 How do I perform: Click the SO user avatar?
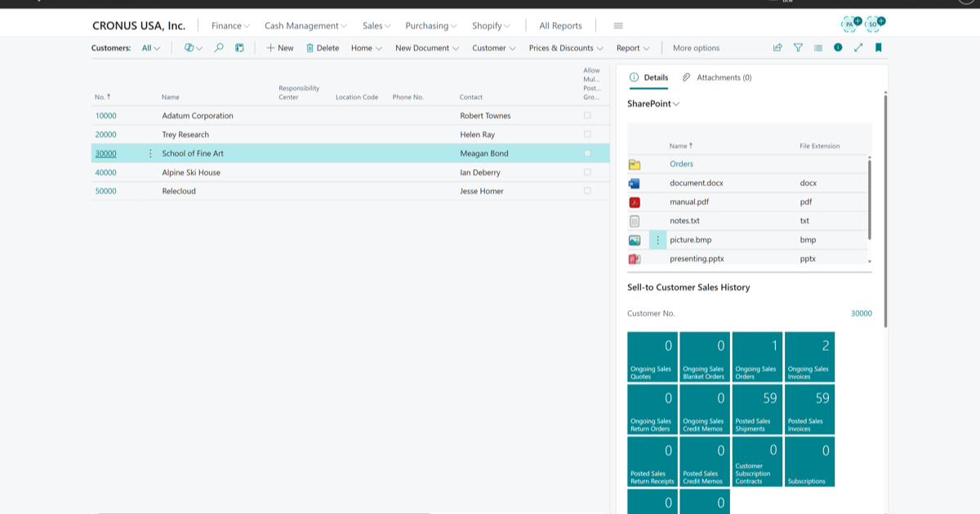(875, 24)
